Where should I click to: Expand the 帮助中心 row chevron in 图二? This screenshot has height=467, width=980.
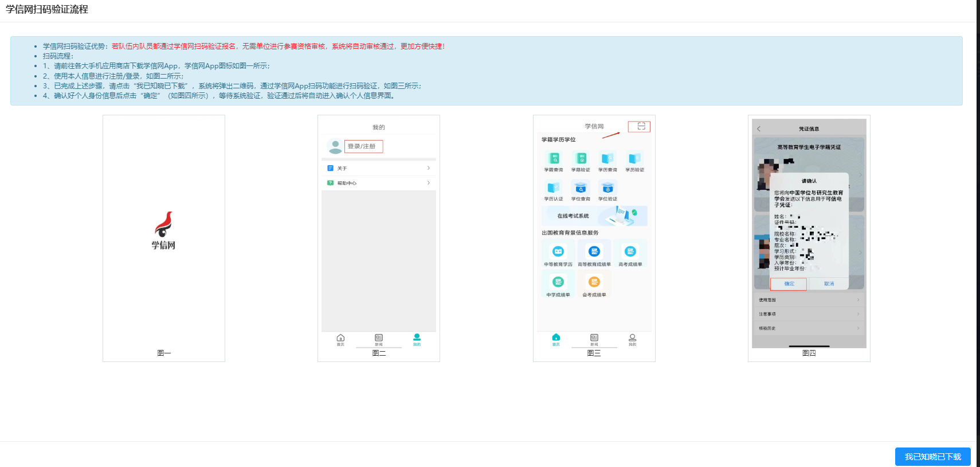pyautogui.click(x=429, y=183)
